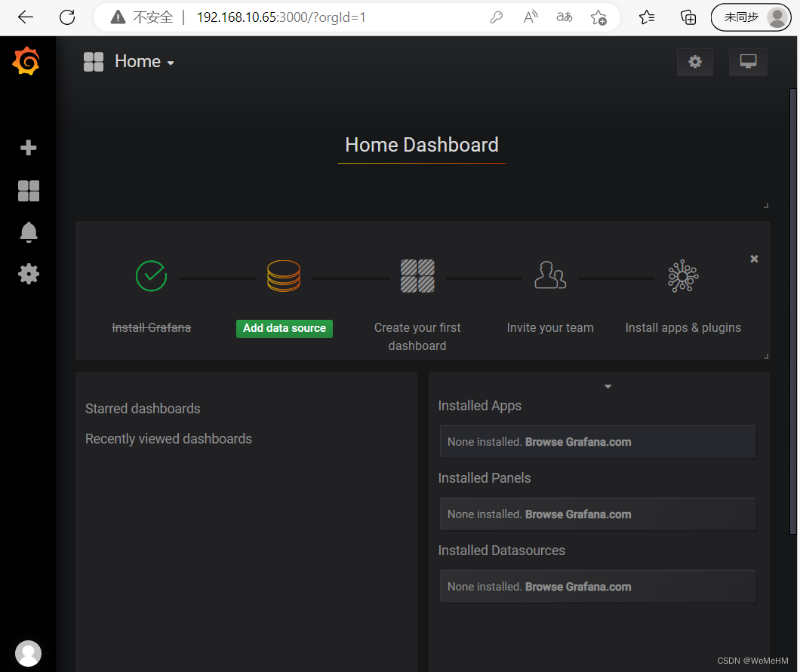
Task: Click the Starred dashboards heading
Action: [x=143, y=409]
